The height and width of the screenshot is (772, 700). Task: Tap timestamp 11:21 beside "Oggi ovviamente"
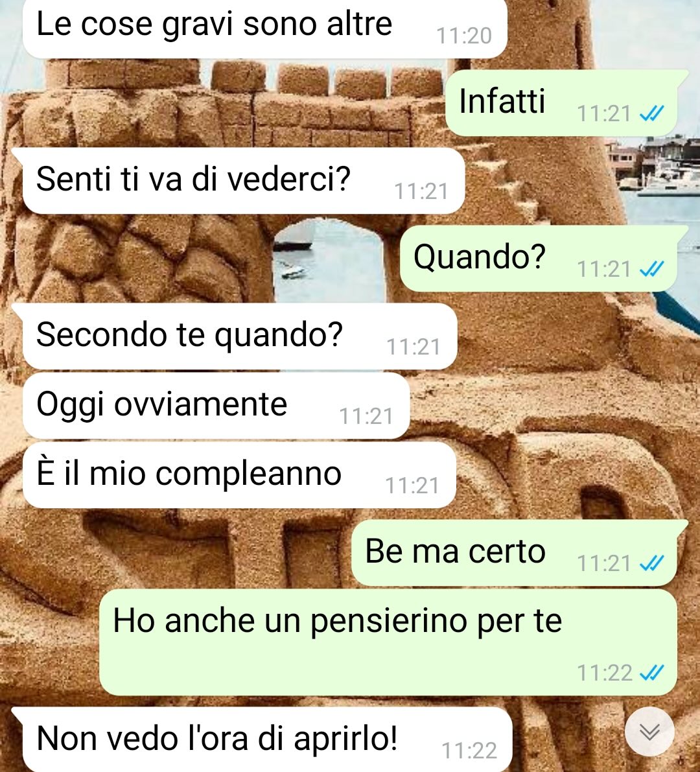[x=367, y=417]
